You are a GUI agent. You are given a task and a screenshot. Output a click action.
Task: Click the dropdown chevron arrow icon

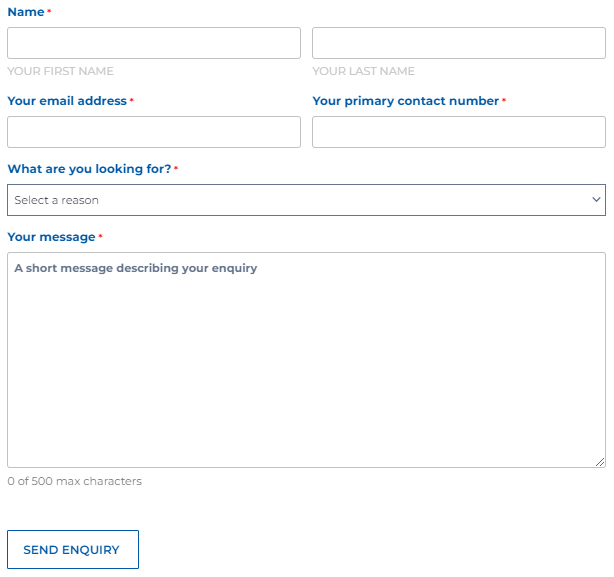[x=596, y=200]
